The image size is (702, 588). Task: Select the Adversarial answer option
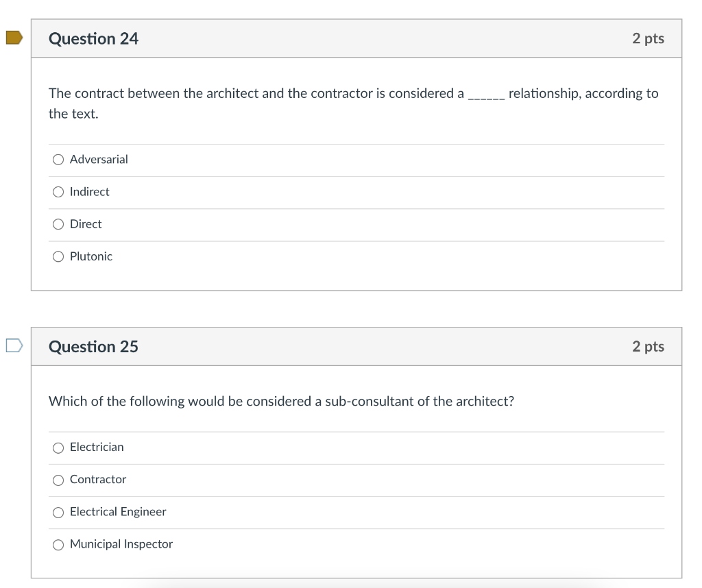pyautogui.click(x=59, y=159)
